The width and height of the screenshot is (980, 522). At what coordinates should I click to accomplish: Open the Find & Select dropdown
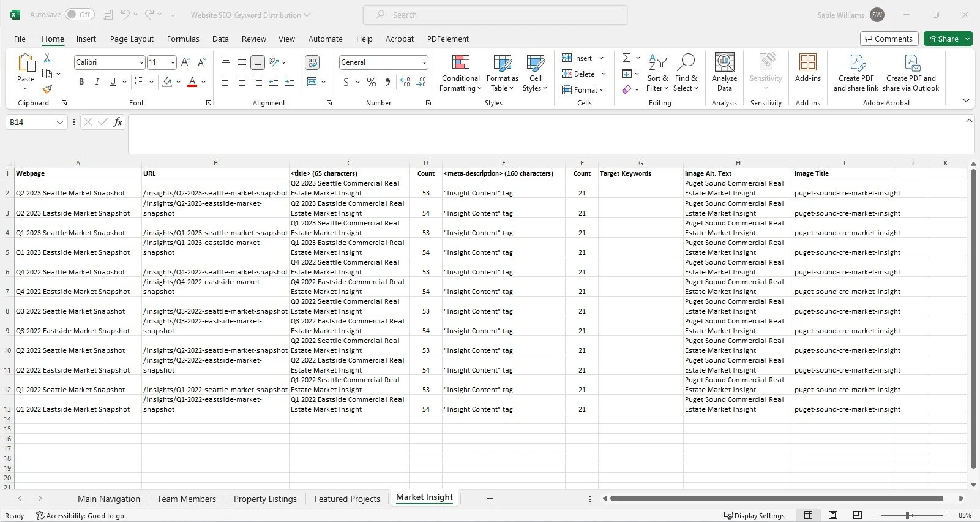tap(686, 72)
